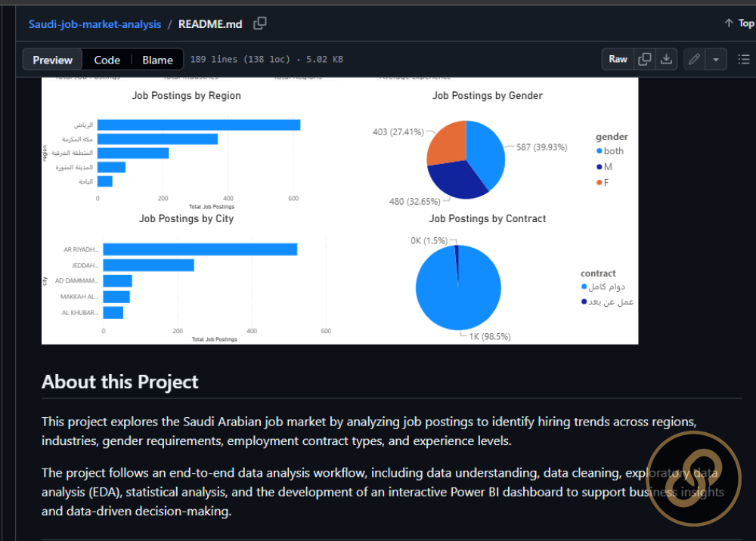Open the outline list icon

tap(743, 59)
